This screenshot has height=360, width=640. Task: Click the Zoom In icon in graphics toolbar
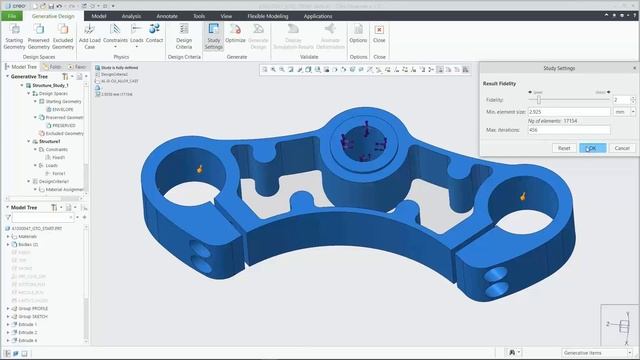(x=273, y=70)
